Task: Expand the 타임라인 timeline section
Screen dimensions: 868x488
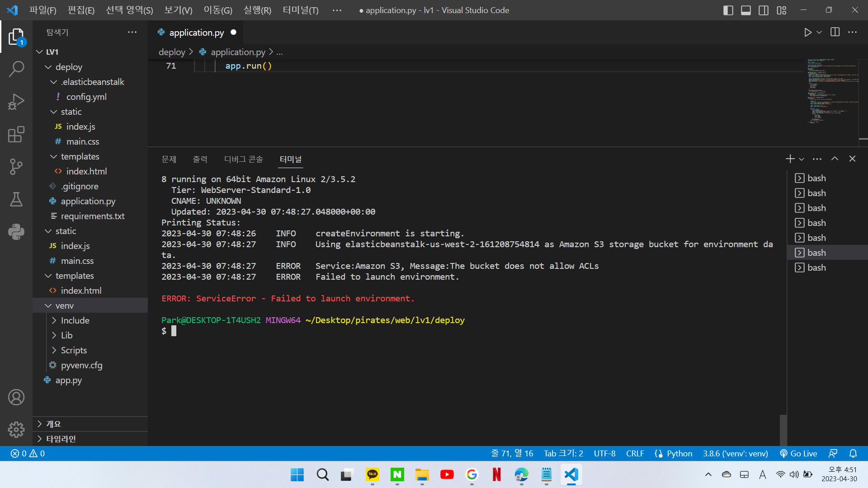Action: pos(90,439)
